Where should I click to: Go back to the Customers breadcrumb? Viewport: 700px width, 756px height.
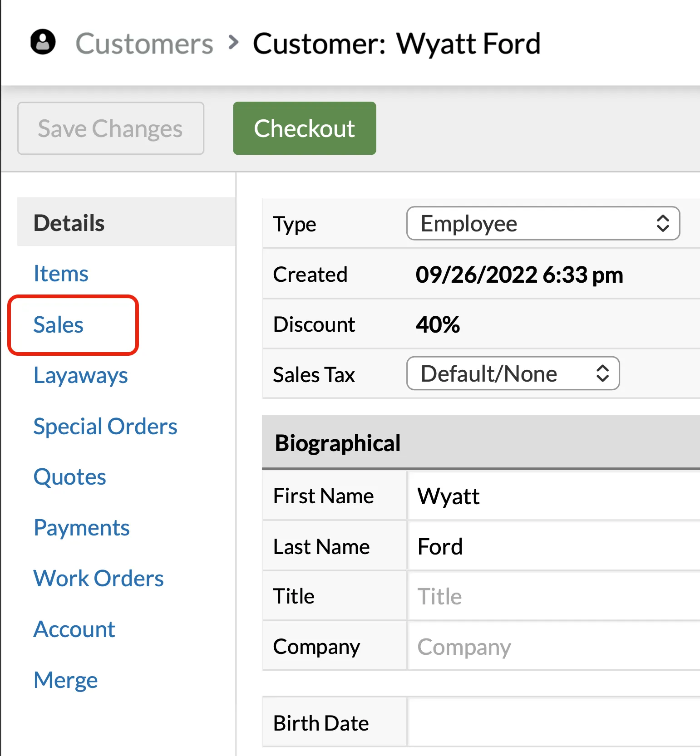pyautogui.click(x=144, y=44)
